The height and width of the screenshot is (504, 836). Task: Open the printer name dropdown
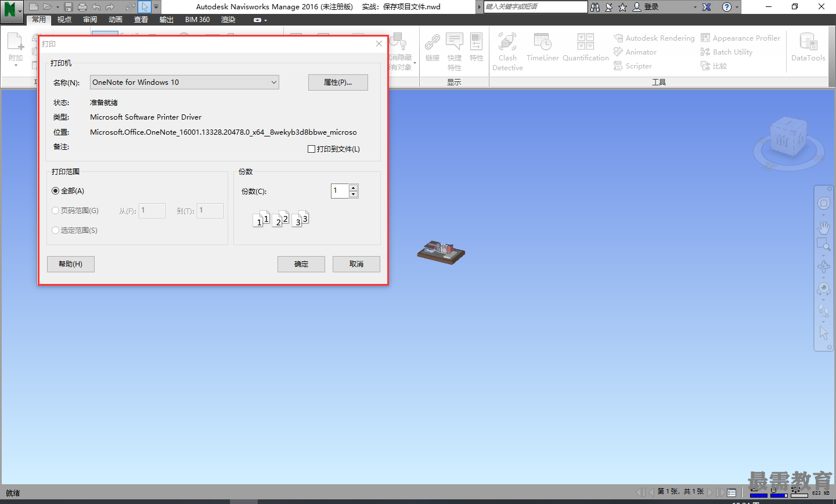pyautogui.click(x=185, y=82)
